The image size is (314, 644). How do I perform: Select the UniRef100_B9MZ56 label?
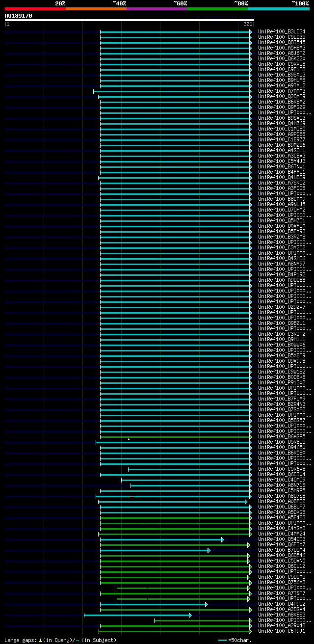pos(282,145)
